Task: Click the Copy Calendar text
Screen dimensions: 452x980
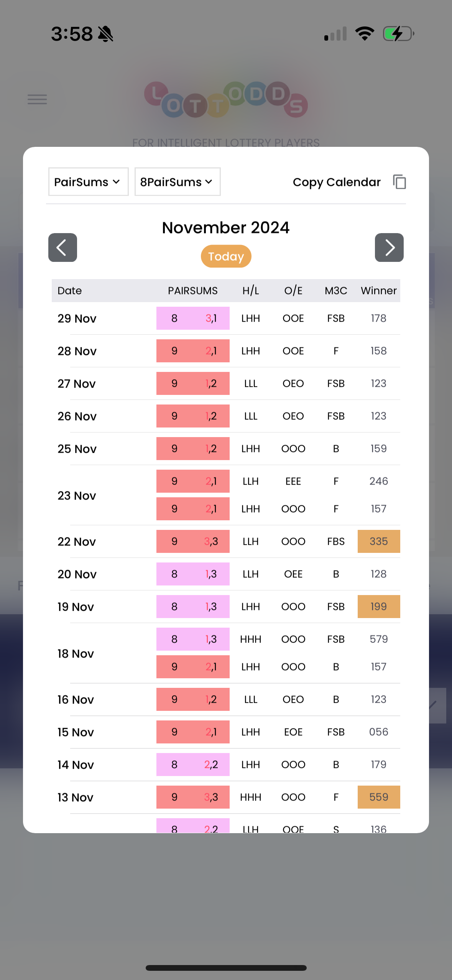Action: tap(337, 182)
